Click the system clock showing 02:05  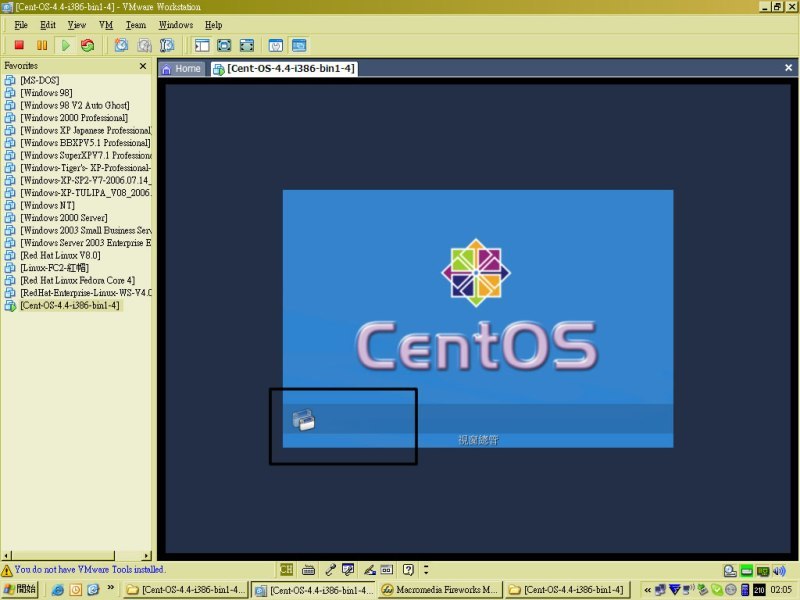(781, 590)
